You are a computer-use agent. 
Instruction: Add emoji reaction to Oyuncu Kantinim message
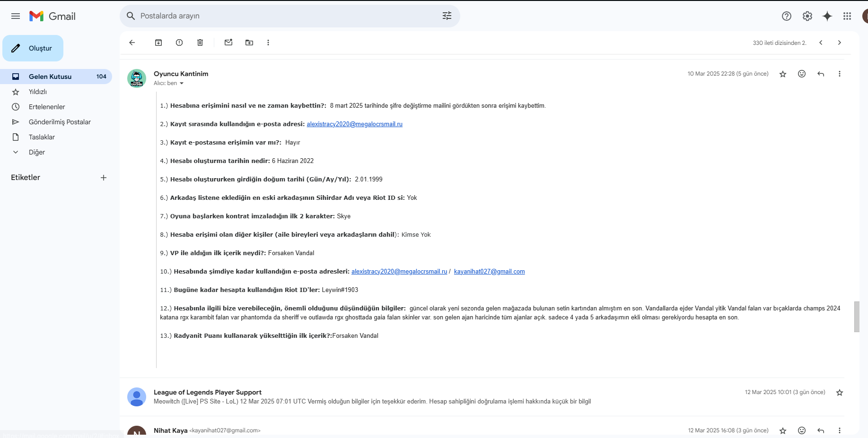[x=802, y=74]
